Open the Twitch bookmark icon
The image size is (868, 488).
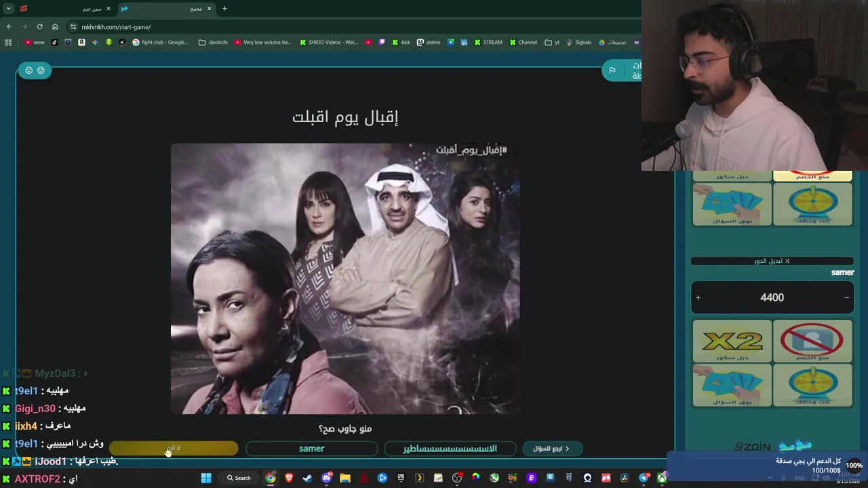(382, 42)
